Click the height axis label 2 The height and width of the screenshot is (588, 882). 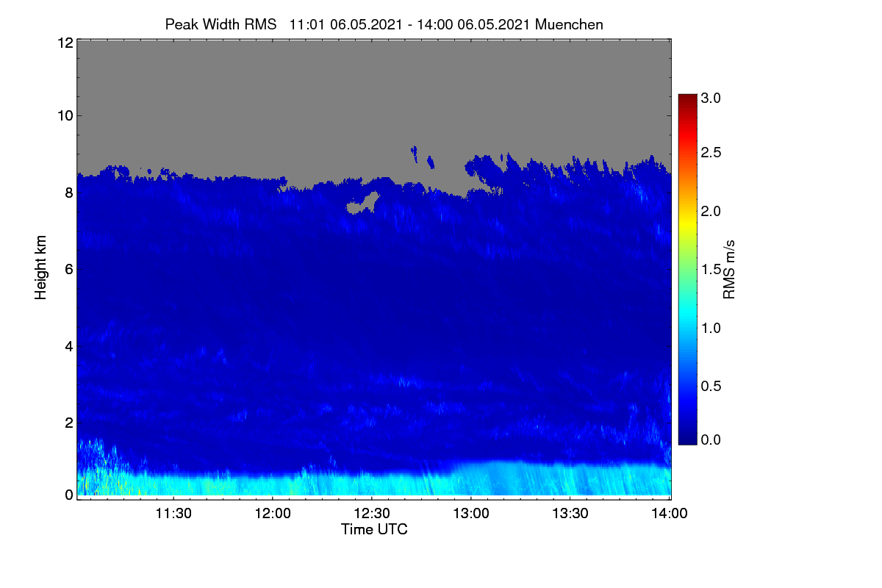pos(68,422)
